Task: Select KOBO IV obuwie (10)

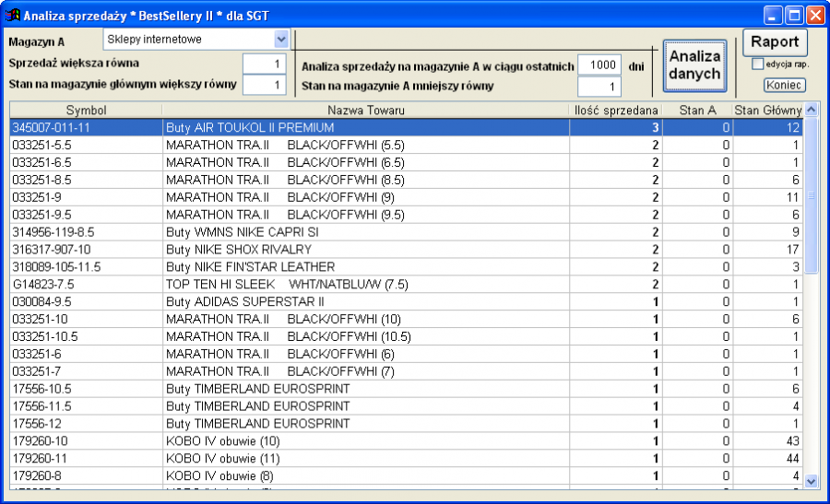Action: coord(223,441)
